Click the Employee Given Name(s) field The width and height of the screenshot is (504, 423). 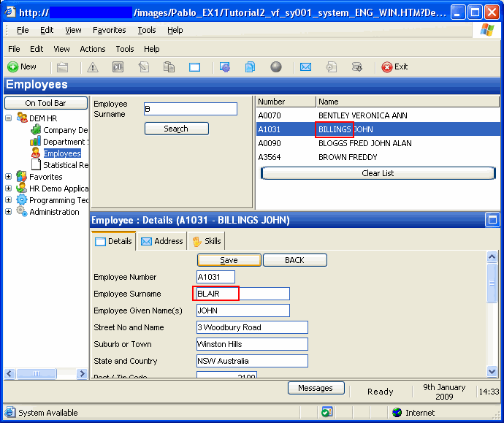(243, 310)
